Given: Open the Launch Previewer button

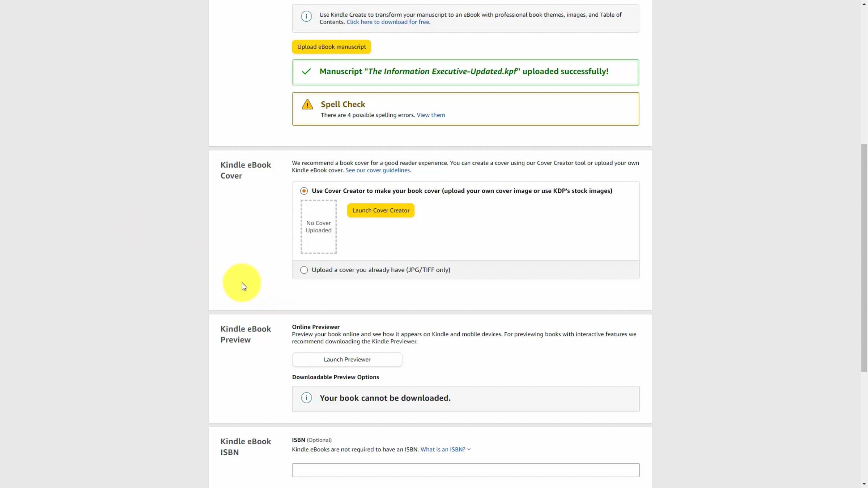Looking at the screenshot, I should [x=347, y=359].
